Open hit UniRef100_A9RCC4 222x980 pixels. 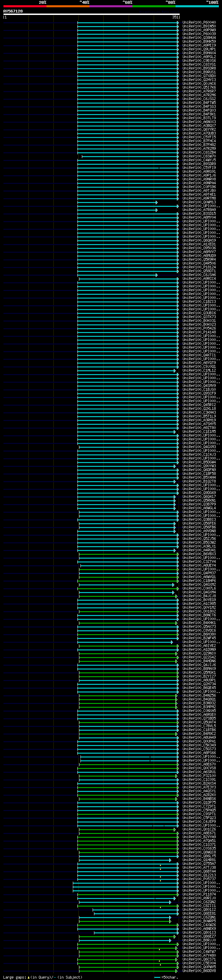(199, 278)
